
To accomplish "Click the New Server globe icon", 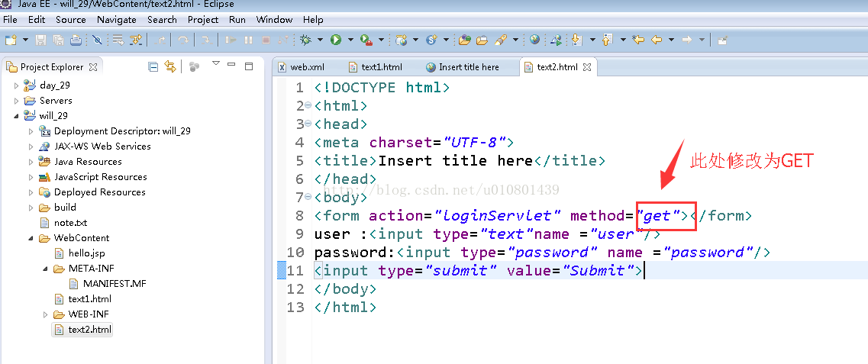I will click(x=402, y=40).
